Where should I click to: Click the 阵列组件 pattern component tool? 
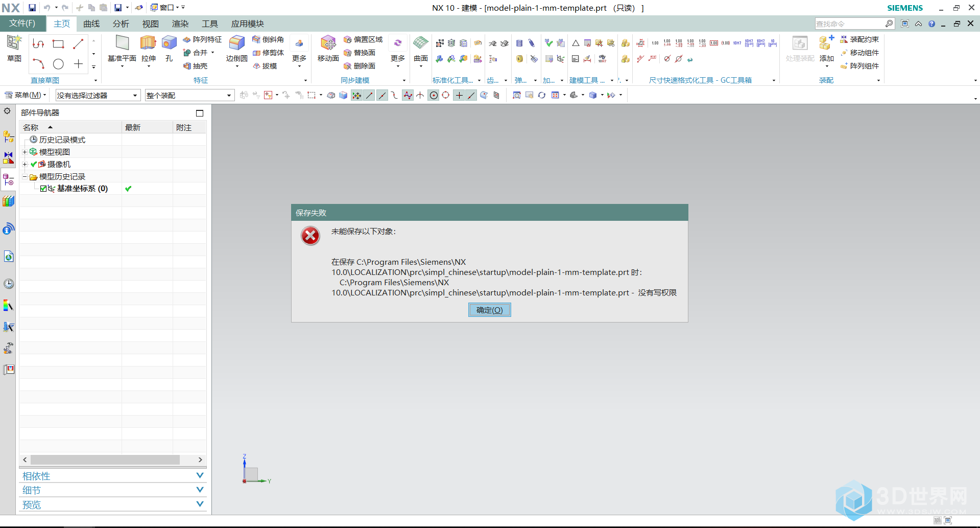click(x=859, y=66)
